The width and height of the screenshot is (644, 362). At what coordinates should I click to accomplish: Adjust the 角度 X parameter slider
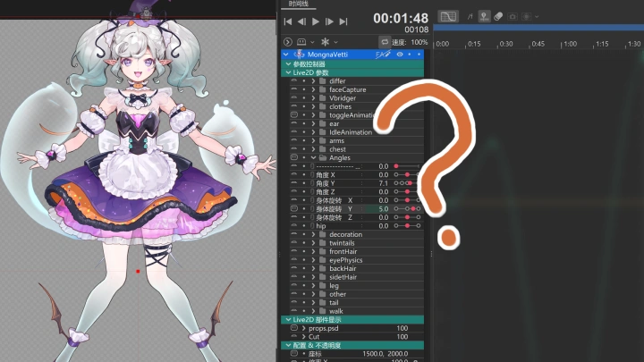(x=407, y=175)
